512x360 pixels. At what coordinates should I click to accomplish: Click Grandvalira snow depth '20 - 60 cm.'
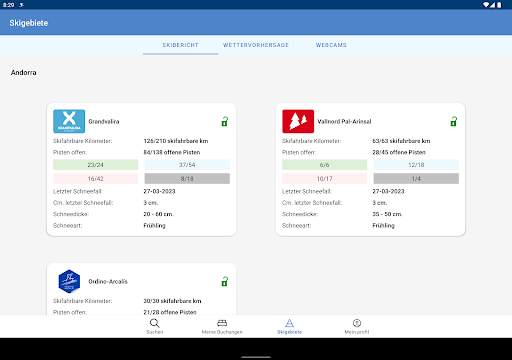point(158,214)
